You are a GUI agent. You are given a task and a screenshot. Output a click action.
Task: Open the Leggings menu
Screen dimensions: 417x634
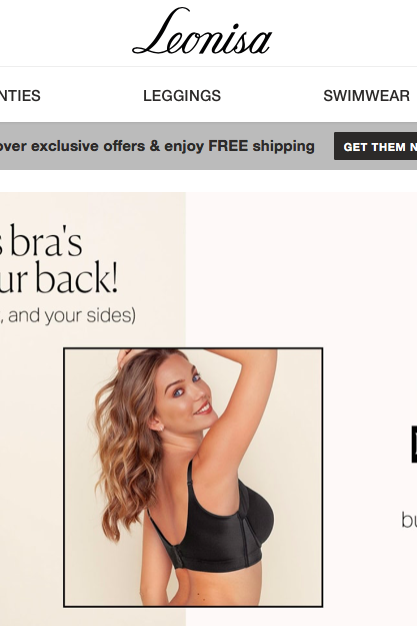coord(182,96)
